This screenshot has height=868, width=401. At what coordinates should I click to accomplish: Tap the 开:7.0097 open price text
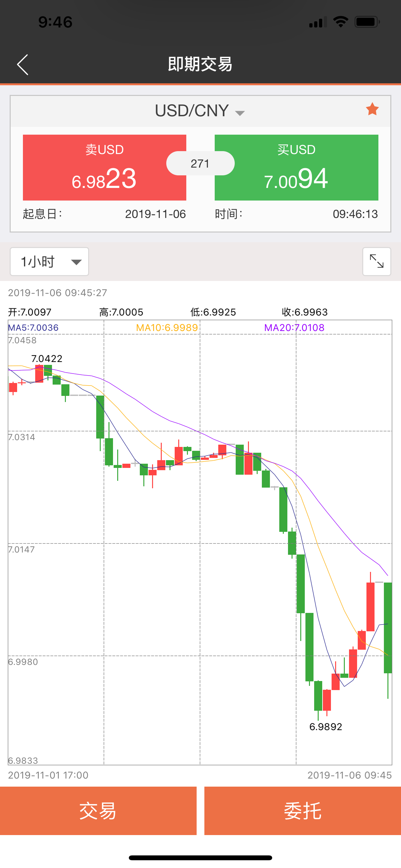(30, 312)
